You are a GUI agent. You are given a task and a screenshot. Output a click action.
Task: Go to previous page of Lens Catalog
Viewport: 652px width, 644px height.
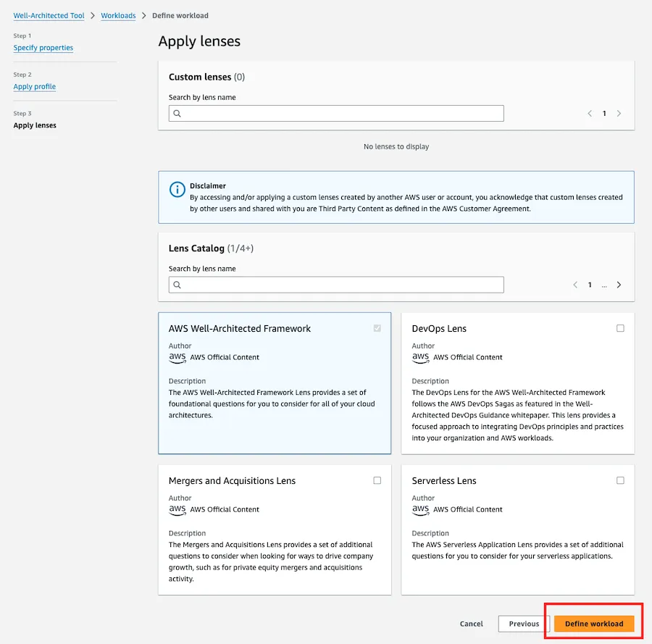click(575, 285)
